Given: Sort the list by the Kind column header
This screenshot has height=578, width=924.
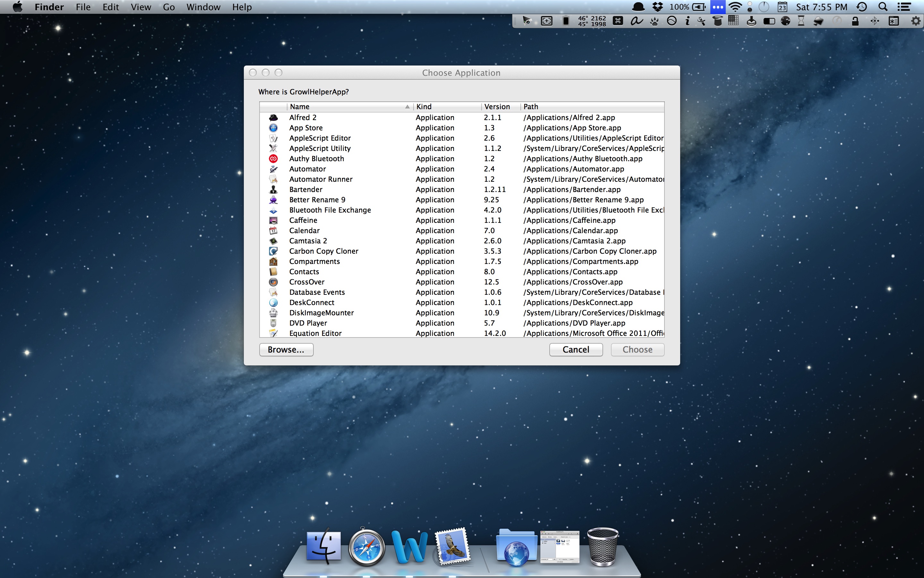Looking at the screenshot, I should tap(447, 107).
